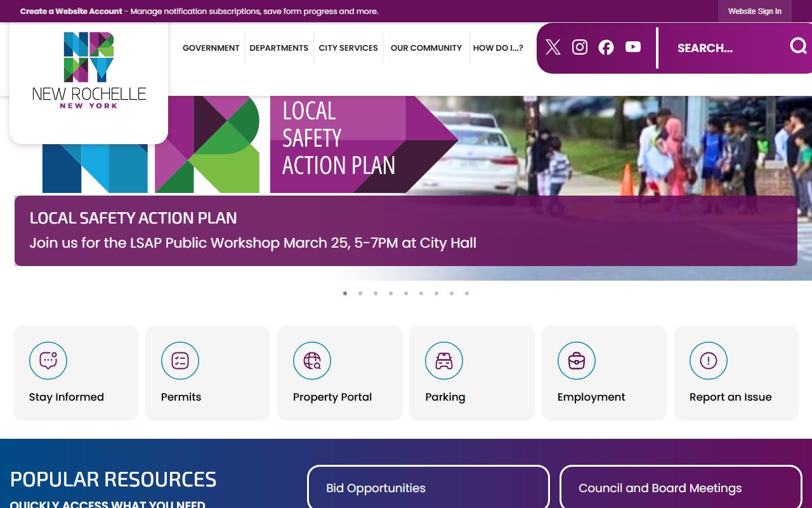Click the Parking car icon
The height and width of the screenshot is (508, 812).
pos(444,361)
